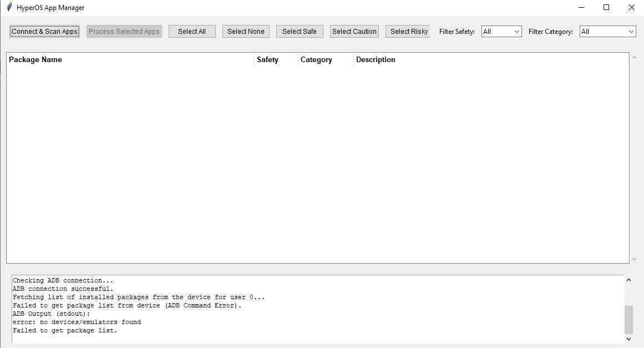Click the scrollbar down arrow of the package list
The height and width of the screenshot is (348, 644).
[x=633, y=259]
